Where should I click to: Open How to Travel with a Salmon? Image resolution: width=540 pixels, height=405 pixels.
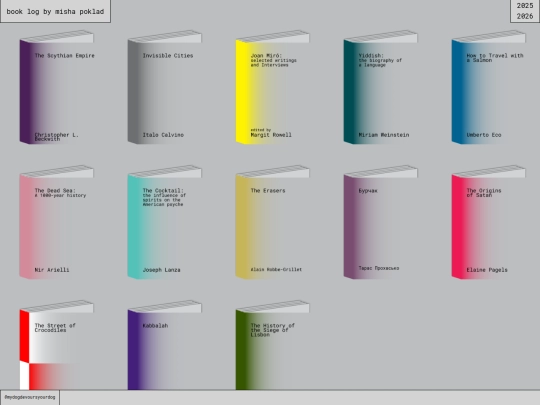click(489, 87)
